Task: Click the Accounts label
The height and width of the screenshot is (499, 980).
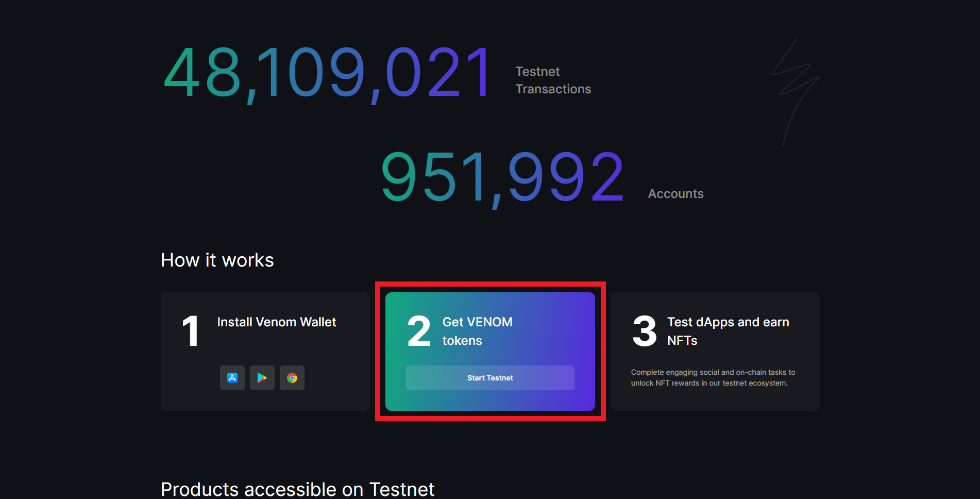Action: (675, 194)
